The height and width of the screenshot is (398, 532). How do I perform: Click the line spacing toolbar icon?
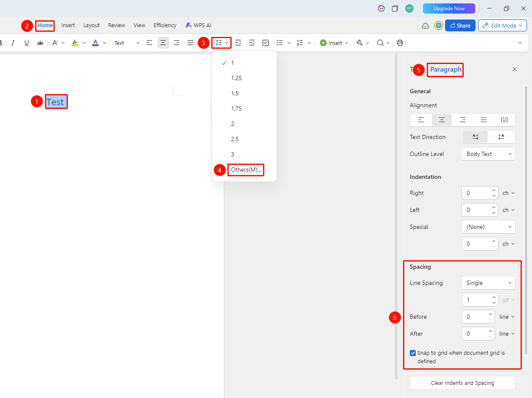219,43
